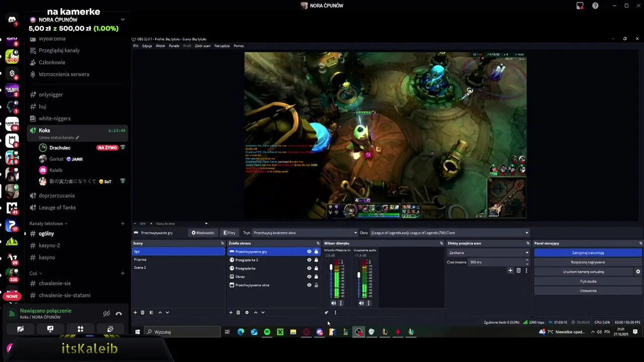Open preview scaling dropdown Skaluj do okna
Image resolution: width=644 pixels, height=362 pixels.
click(x=182, y=224)
